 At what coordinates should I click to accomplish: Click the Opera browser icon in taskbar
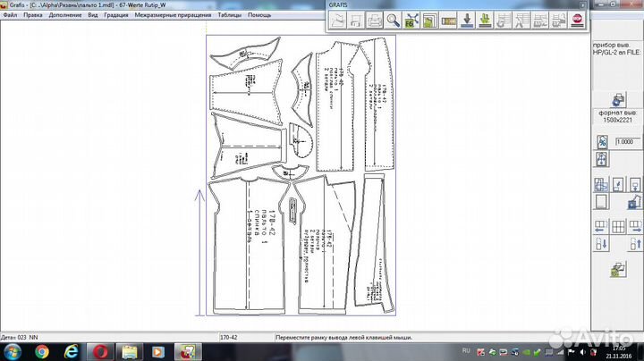click(101, 351)
